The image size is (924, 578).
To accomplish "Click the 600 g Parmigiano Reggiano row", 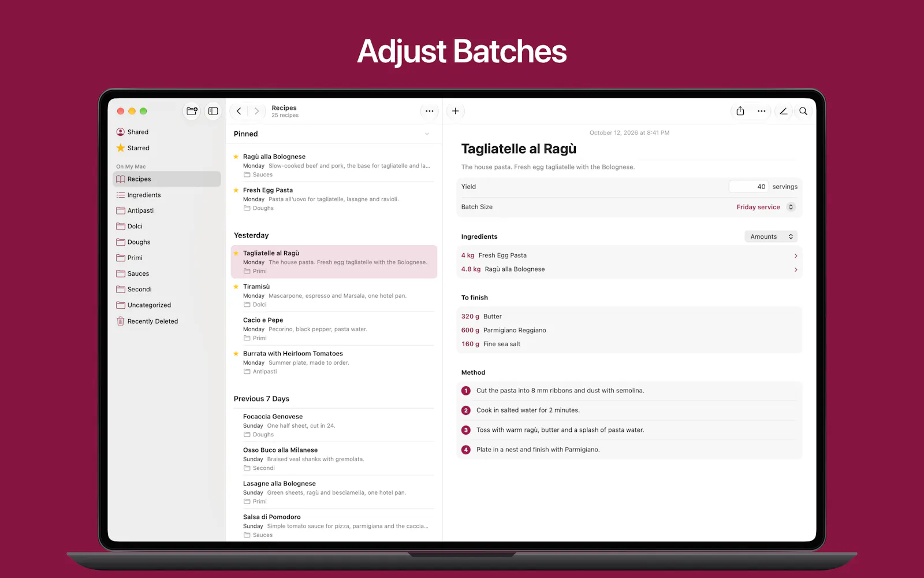I will coord(629,330).
